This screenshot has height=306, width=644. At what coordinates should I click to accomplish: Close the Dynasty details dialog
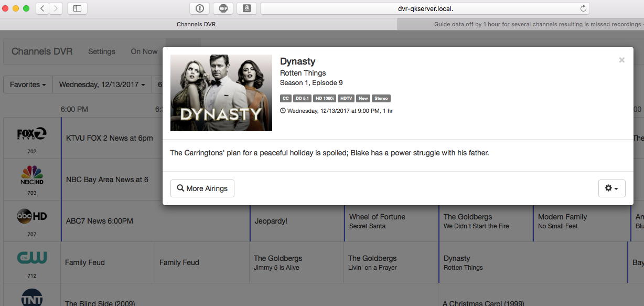(621, 60)
